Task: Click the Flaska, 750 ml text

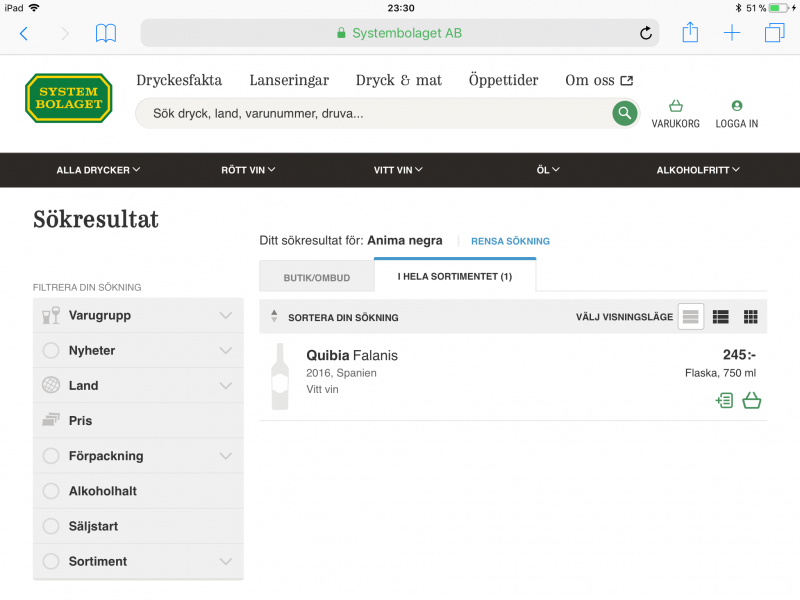Action: [720, 373]
